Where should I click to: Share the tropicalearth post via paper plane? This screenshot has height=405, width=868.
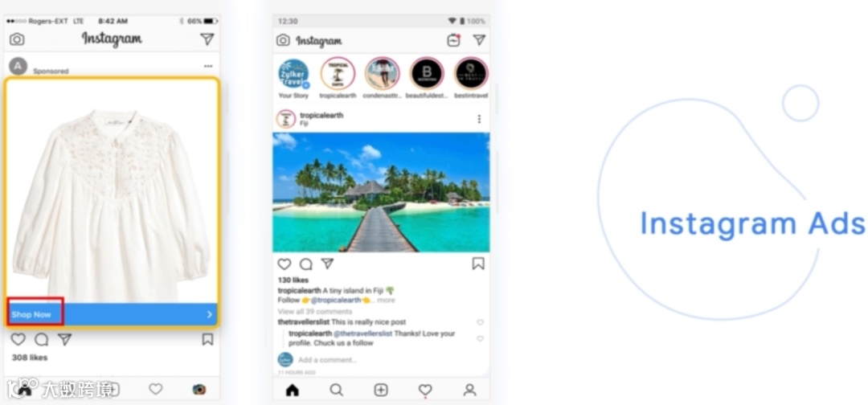327,264
